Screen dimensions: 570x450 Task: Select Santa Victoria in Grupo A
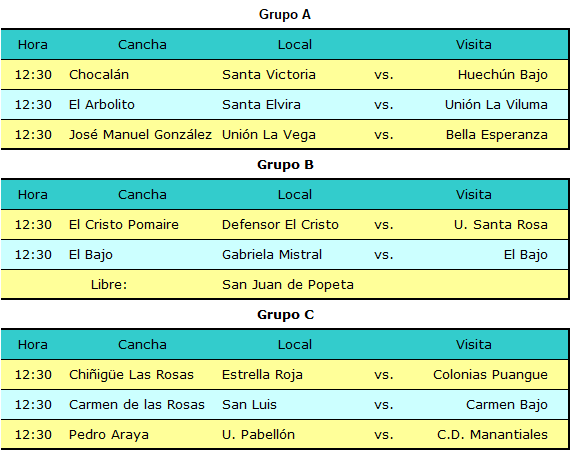pyautogui.click(x=269, y=75)
